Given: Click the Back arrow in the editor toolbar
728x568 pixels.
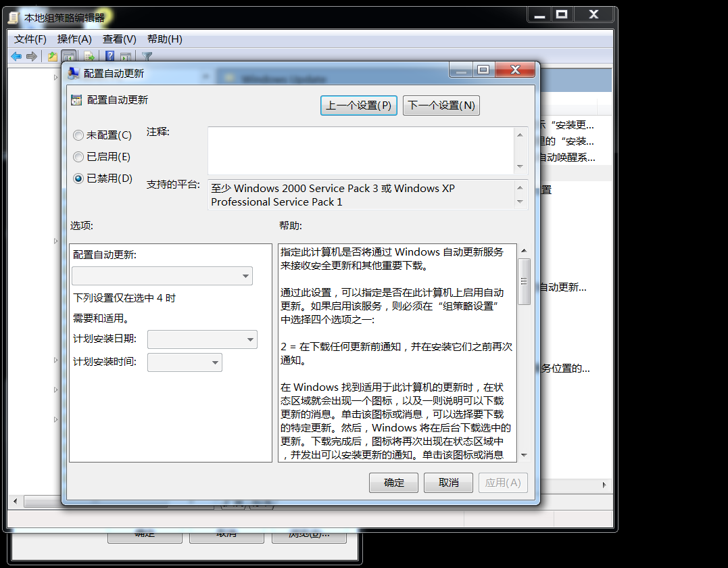Looking at the screenshot, I should [x=16, y=57].
